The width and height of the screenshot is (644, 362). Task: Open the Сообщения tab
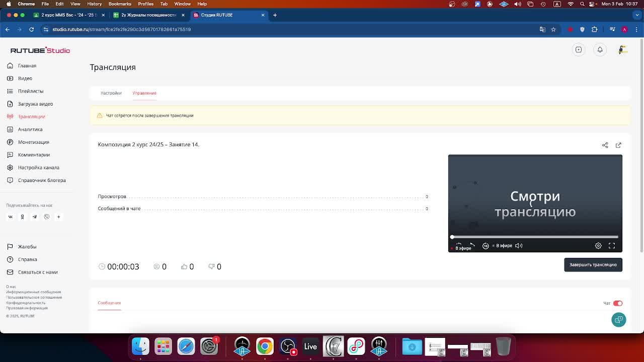[x=109, y=303]
